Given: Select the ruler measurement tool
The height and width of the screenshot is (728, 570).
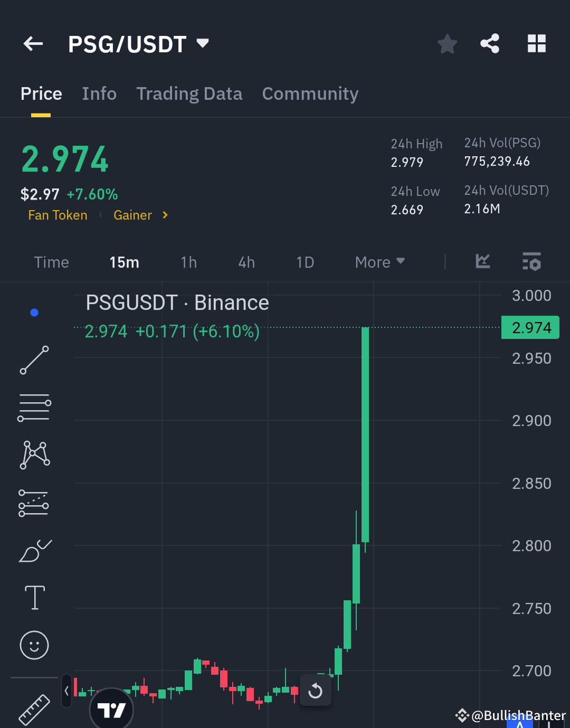Looking at the screenshot, I should point(34,710).
